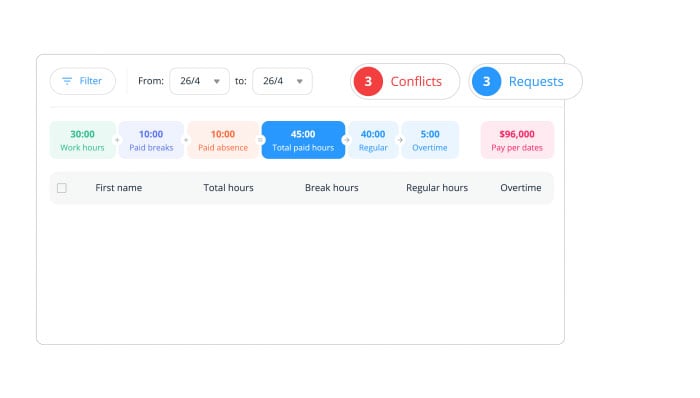Click the red 3 conflicts badge

tap(368, 81)
